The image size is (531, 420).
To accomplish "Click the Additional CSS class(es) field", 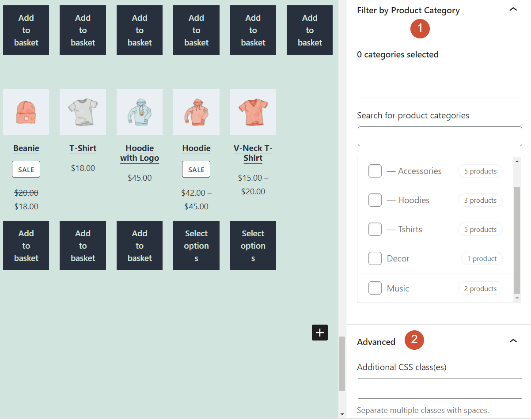I will (x=440, y=388).
